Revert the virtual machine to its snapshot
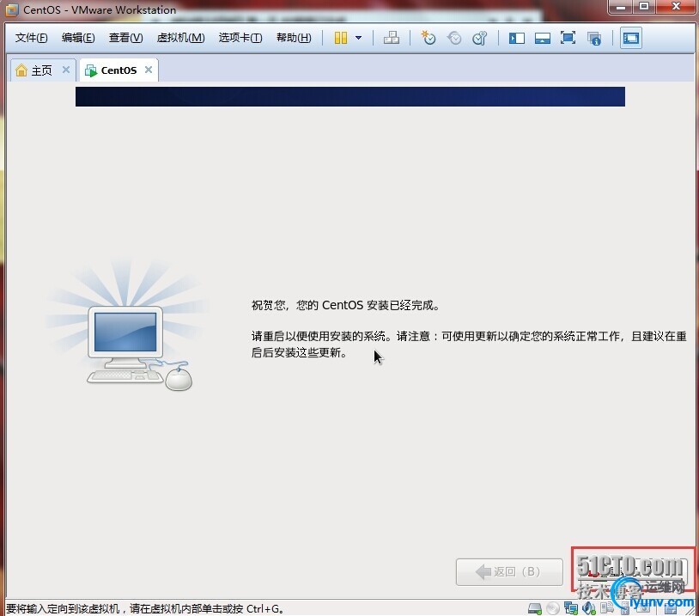The height and width of the screenshot is (616, 699). click(x=454, y=38)
